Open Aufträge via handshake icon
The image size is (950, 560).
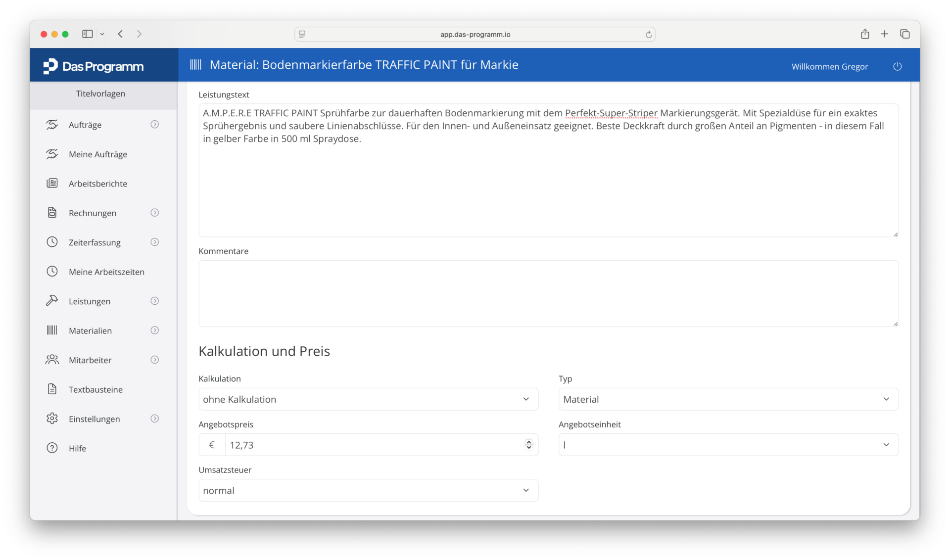tap(52, 125)
